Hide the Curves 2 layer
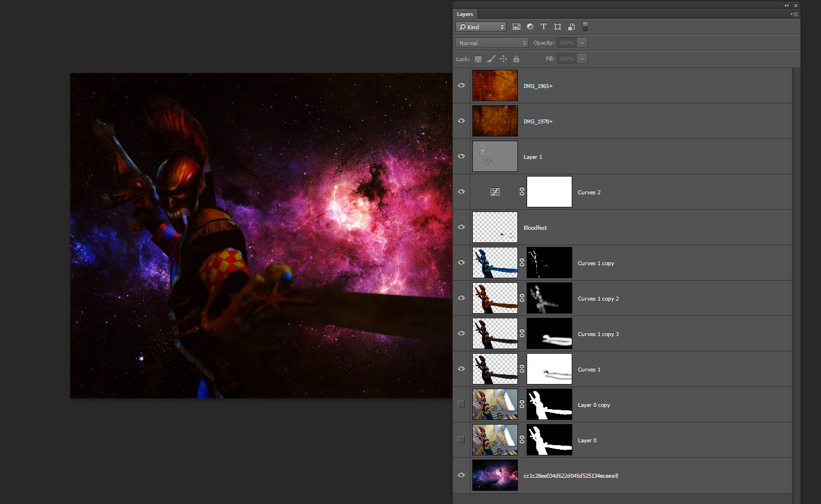 point(461,192)
